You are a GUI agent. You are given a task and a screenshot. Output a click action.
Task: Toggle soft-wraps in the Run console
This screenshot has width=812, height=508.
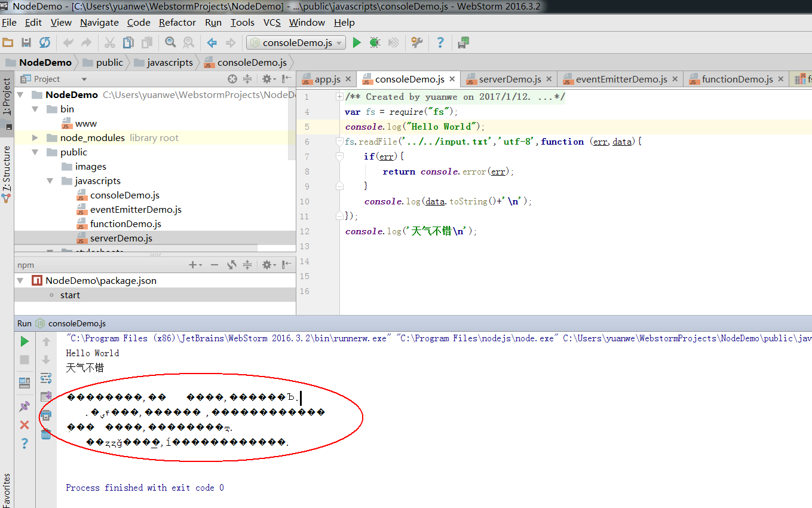46,378
